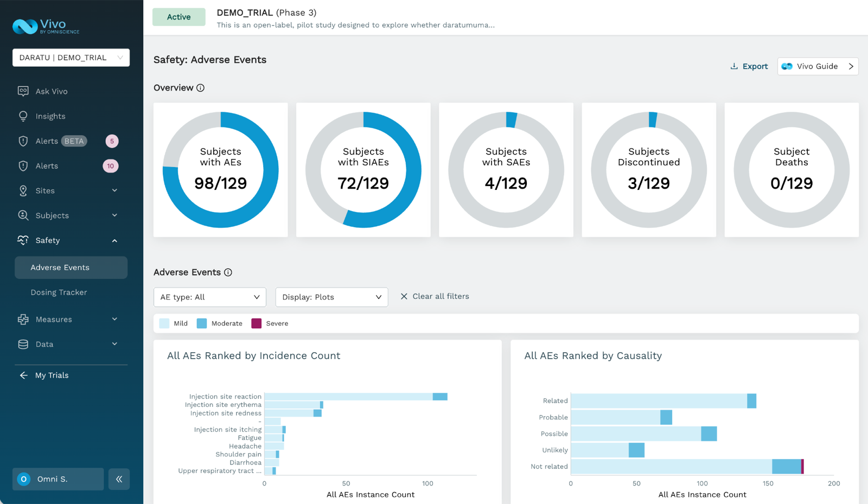Click the Vivo Guide logo icon
Image resolution: width=868 pixels, height=504 pixels.
click(x=787, y=66)
